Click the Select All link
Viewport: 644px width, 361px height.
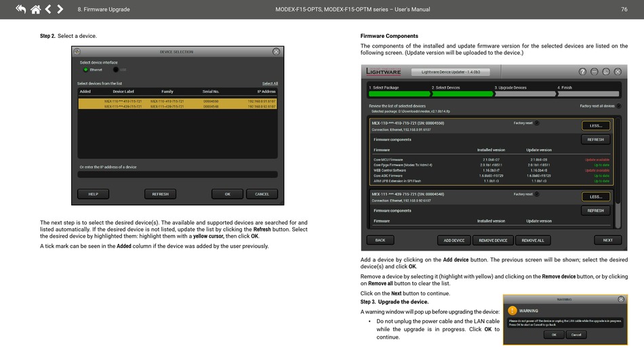(x=269, y=83)
